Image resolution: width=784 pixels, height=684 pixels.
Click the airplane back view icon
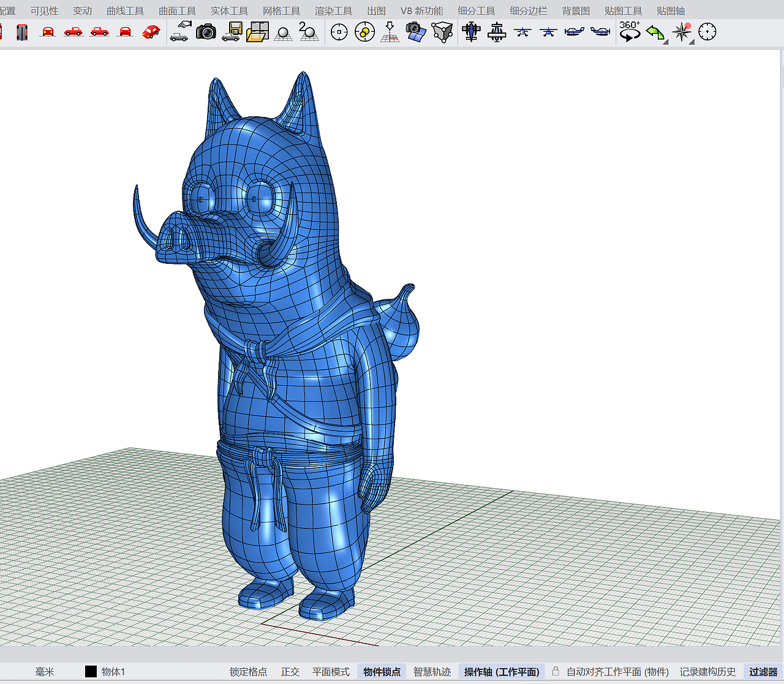(548, 32)
